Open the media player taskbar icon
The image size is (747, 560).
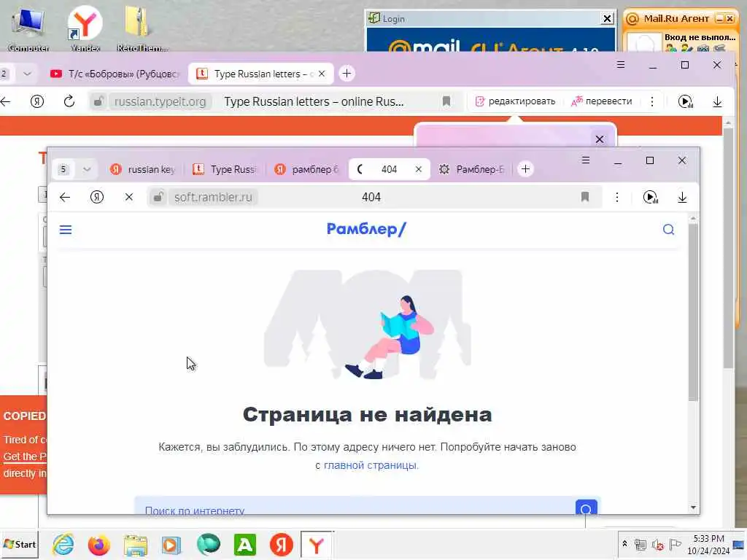click(171, 545)
